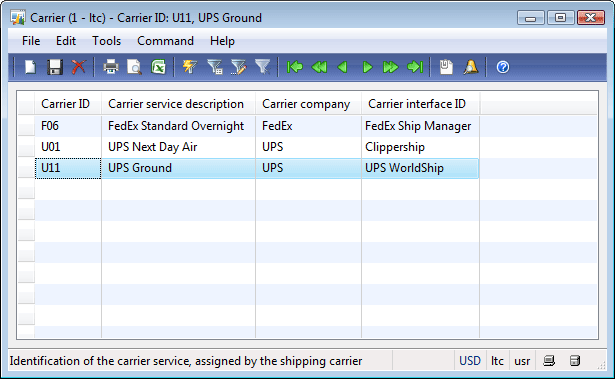Click the FedEx carrier company cell
This screenshot has width=615, height=379.
pyautogui.click(x=308, y=126)
